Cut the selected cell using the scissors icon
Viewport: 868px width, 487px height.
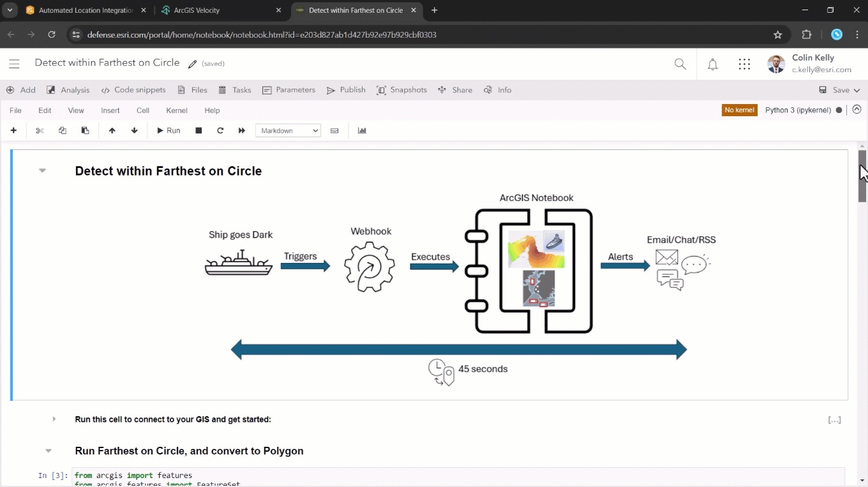[x=39, y=130]
